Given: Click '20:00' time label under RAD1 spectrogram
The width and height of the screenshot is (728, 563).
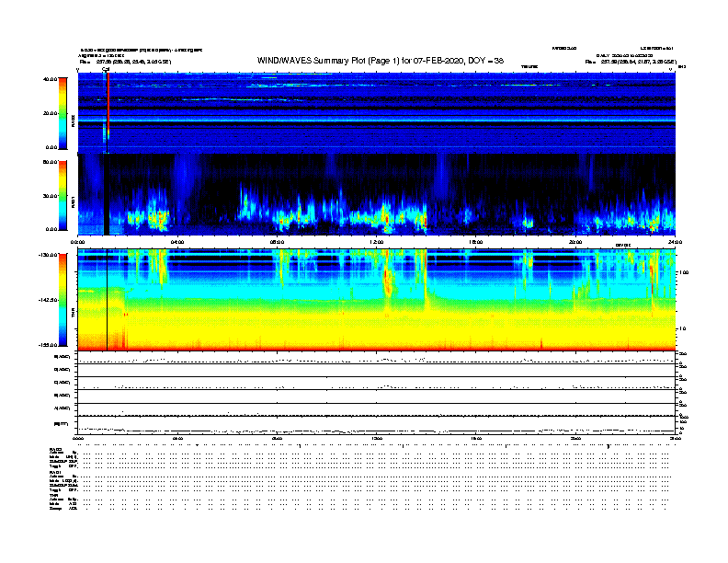Looking at the screenshot, I should pyautogui.click(x=575, y=242).
